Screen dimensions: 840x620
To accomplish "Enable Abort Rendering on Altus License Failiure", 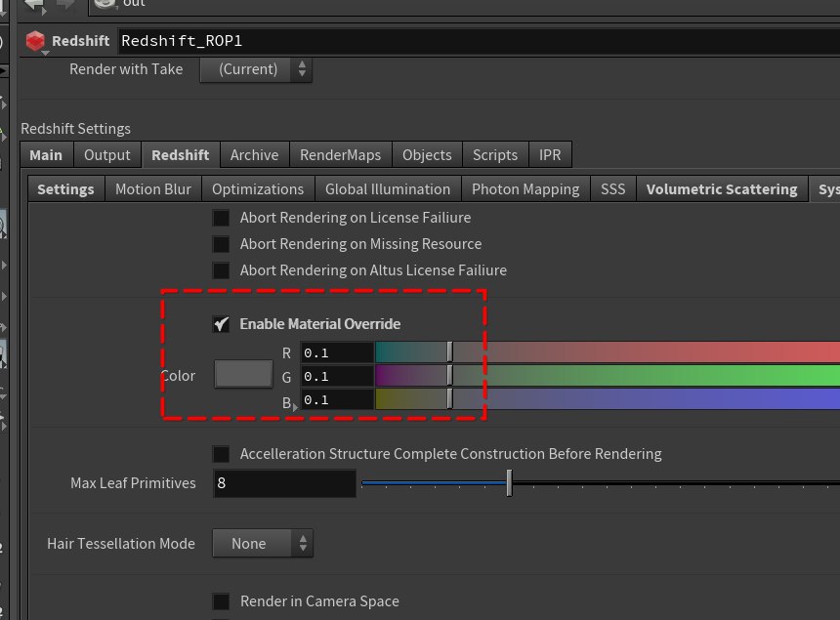I will [221, 270].
